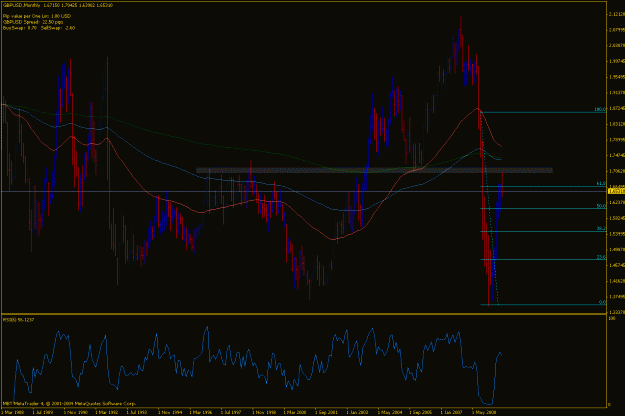Click the 1 Nov 1990 date label
This screenshot has width=625, height=416.
[75, 412]
